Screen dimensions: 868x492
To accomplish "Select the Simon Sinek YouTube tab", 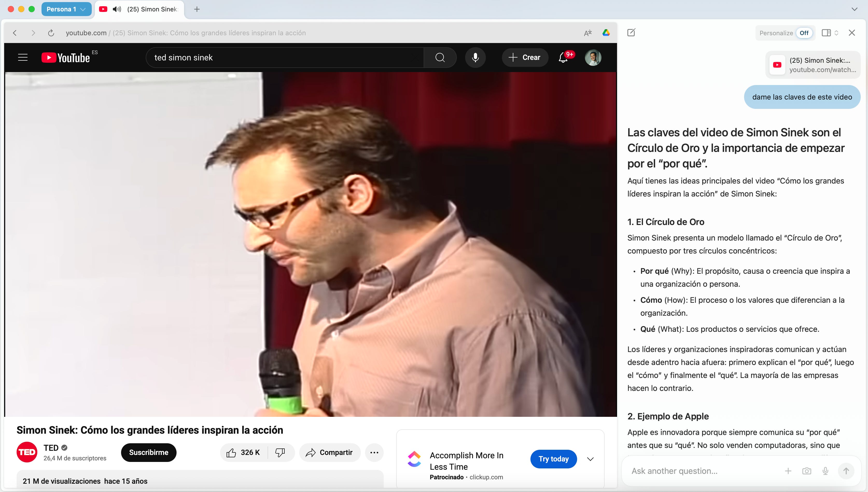I will [152, 9].
